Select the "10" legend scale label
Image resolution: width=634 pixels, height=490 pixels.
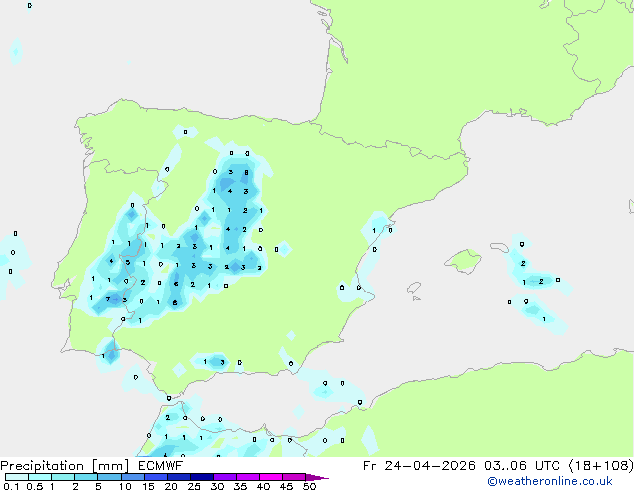(125, 486)
